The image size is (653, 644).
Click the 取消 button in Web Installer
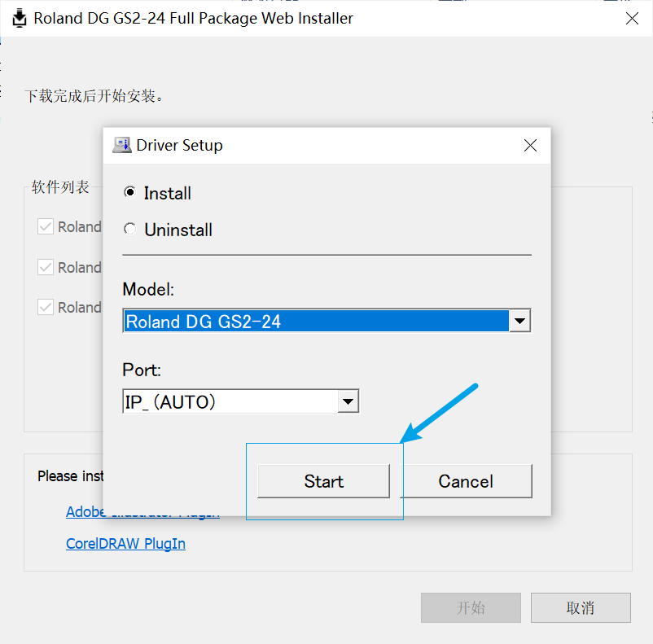point(581,607)
